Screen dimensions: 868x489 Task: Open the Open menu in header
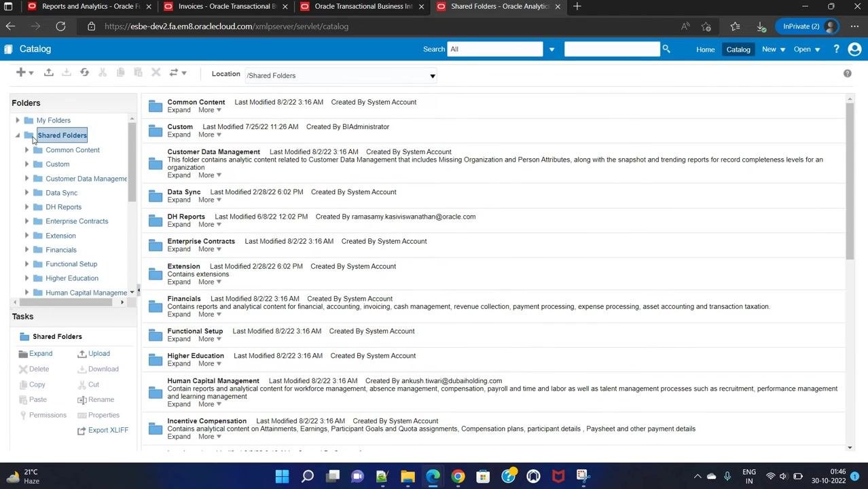(806, 50)
